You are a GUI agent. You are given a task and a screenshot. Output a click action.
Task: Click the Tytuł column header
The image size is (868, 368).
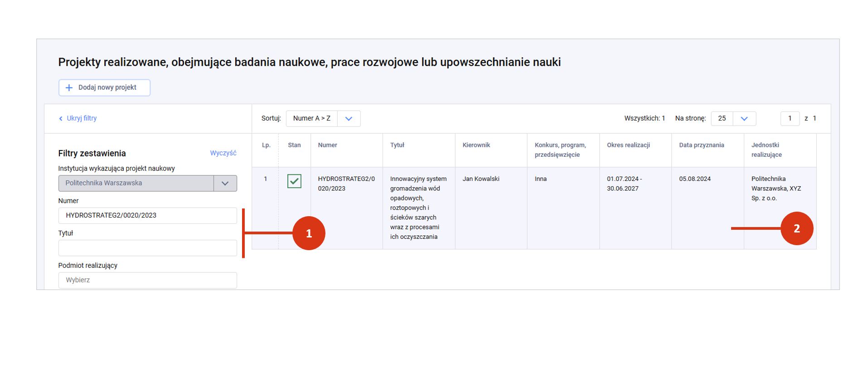pos(397,145)
